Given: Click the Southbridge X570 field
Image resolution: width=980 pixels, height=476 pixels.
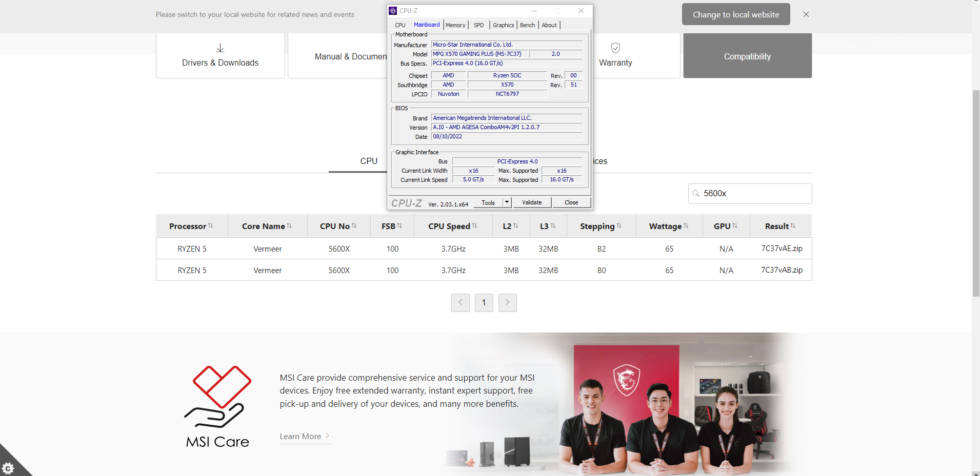Looking at the screenshot, I should click(507, 85).
